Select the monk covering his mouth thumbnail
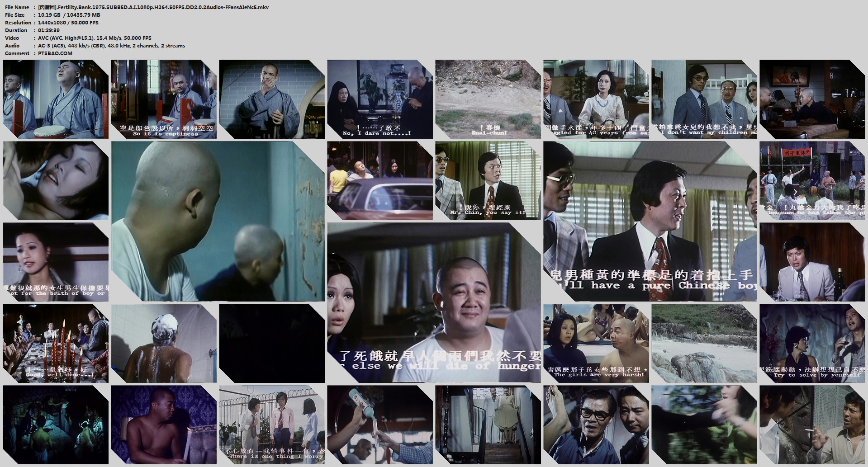This screenshot has width=868, height=467. pyautogui.click(x=271, y=99)
